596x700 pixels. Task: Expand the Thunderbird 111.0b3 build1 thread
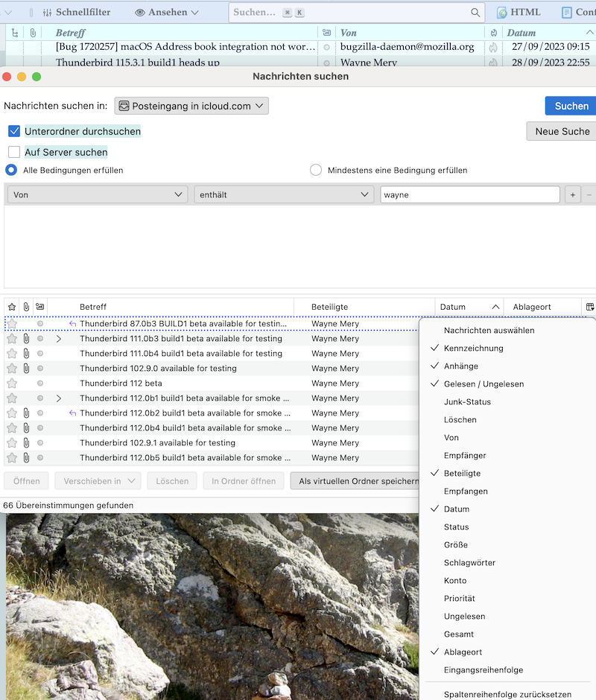[x=59, y=339]
